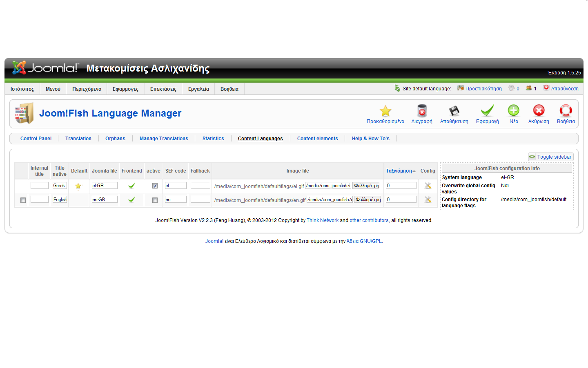Open the Περιεχόμενο menu

tap(87, 89)
